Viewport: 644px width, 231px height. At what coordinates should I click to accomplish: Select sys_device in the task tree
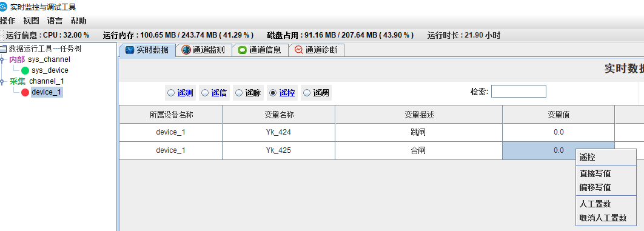pyautogui.click(x=50, y=70)
